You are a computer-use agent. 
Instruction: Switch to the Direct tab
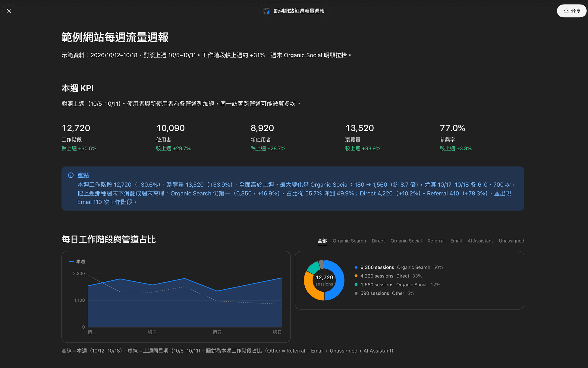(378, 241)
